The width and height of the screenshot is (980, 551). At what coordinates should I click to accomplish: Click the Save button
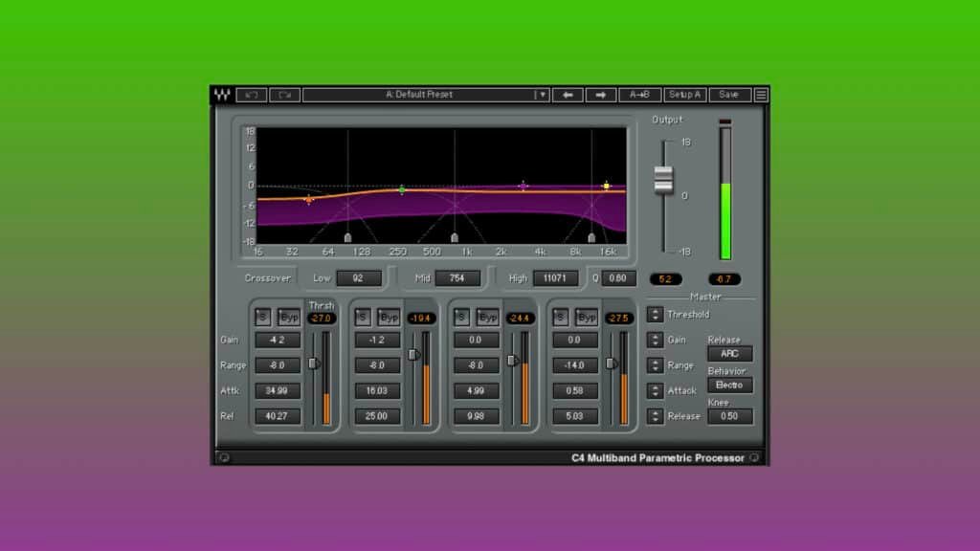[729, 95]
